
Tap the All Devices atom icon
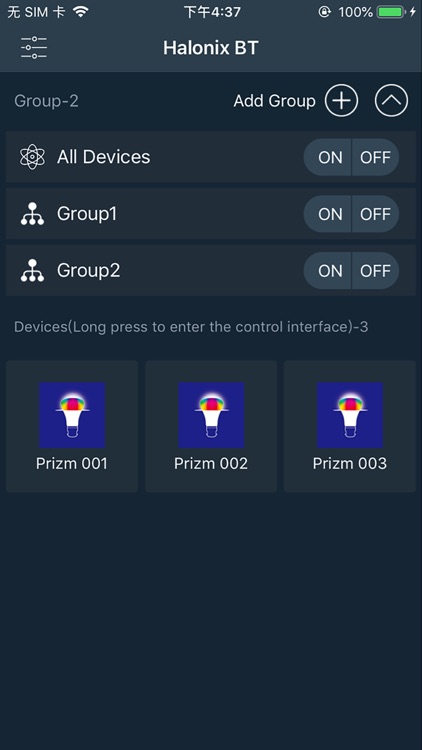[32, 157]
